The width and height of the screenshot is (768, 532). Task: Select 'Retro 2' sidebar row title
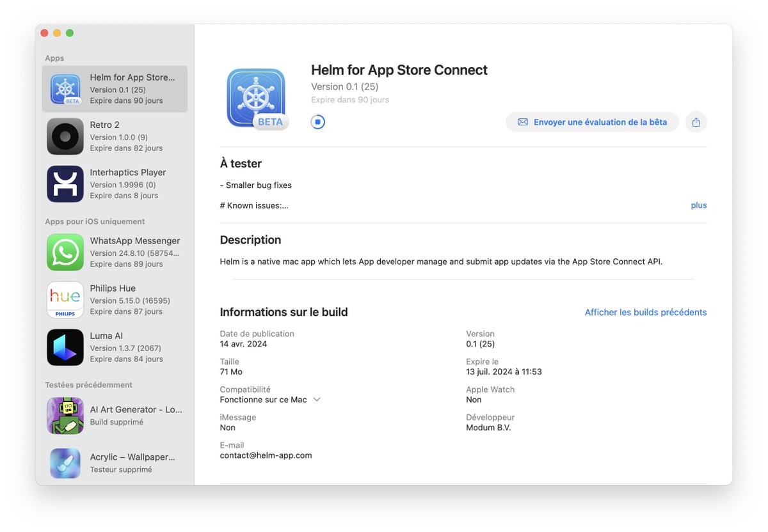105,125
